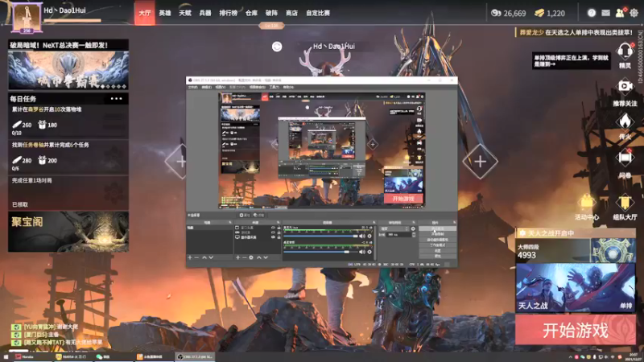Open the 推荐关注 video camera icon
644x362 pixels.
coord(625,87)
